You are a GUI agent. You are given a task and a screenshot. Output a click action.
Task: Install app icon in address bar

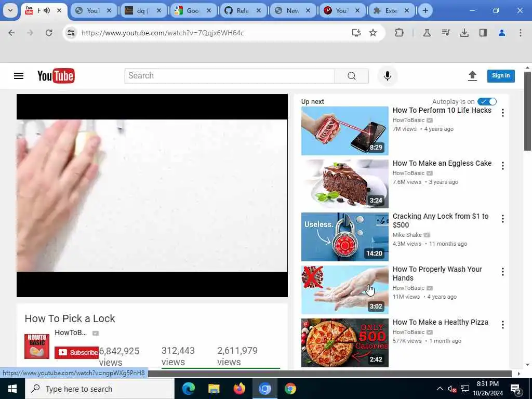pyautogui.click(x=356, y=33)
